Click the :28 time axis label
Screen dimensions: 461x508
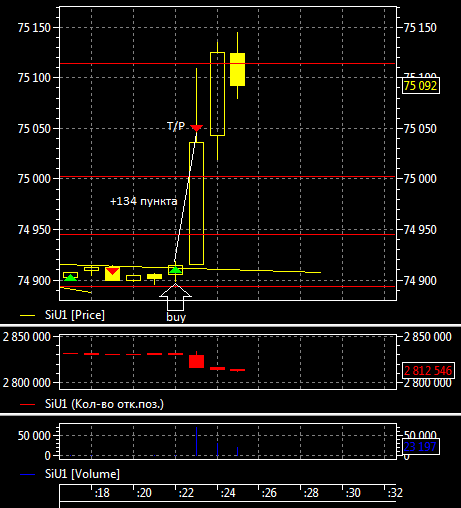311,493
